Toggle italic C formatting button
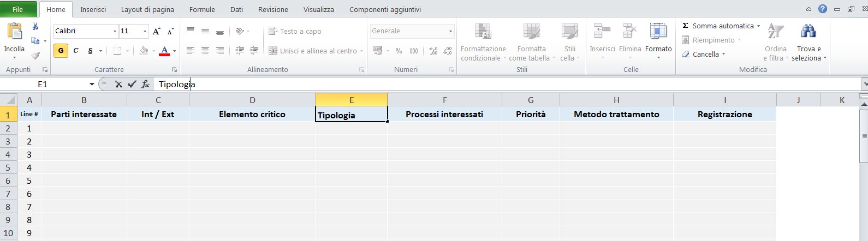 [76, 51]
